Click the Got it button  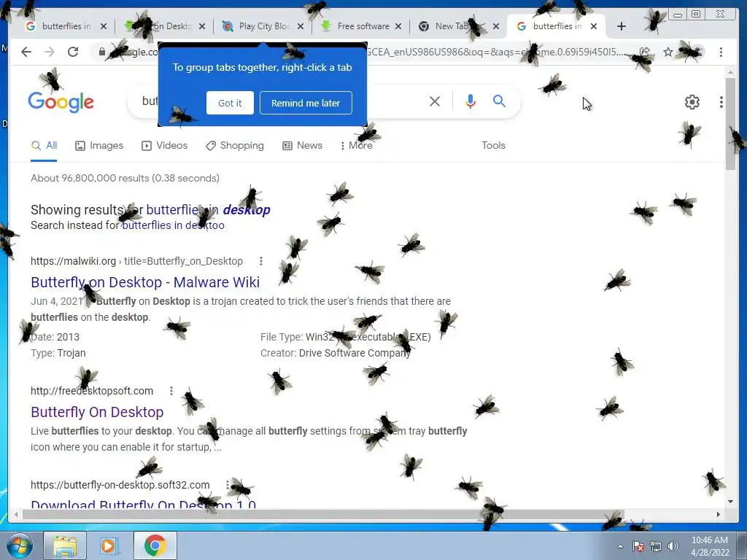pos(230,103)
